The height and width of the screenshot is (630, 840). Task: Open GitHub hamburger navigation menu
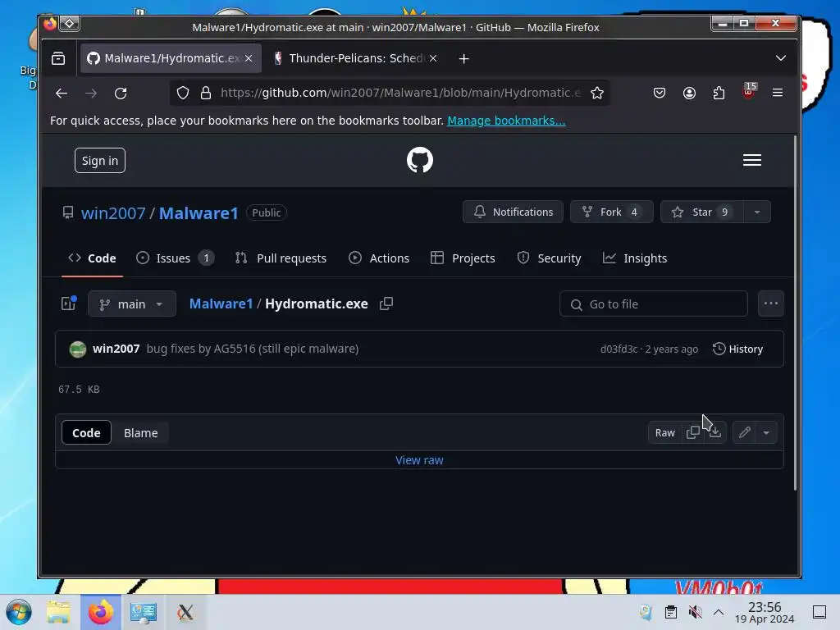click(752, 160)
